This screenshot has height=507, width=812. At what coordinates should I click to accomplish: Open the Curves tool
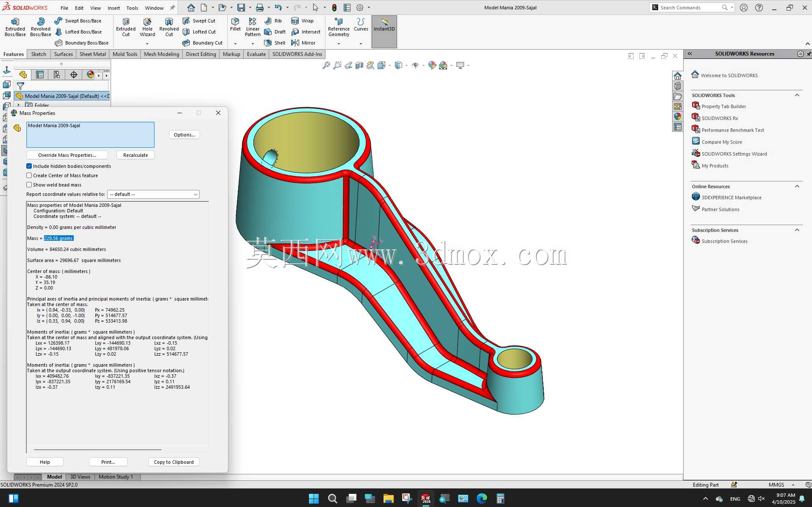click(x=361, y=25)
